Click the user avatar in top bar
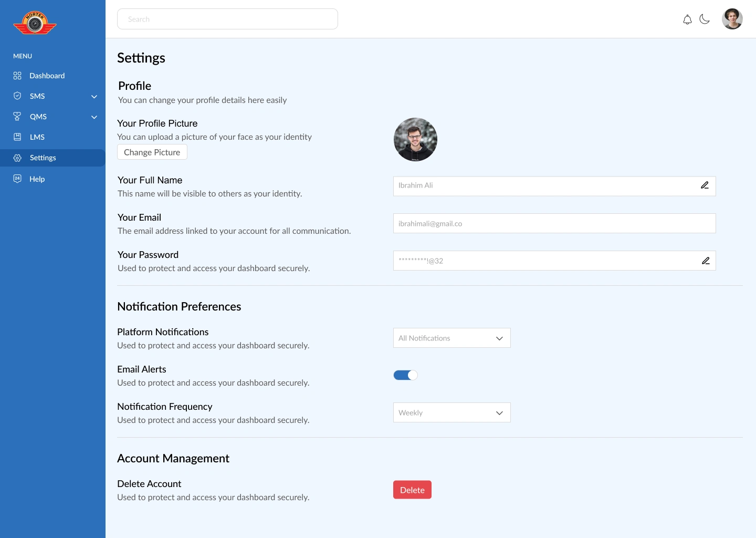 pos(732,19)
